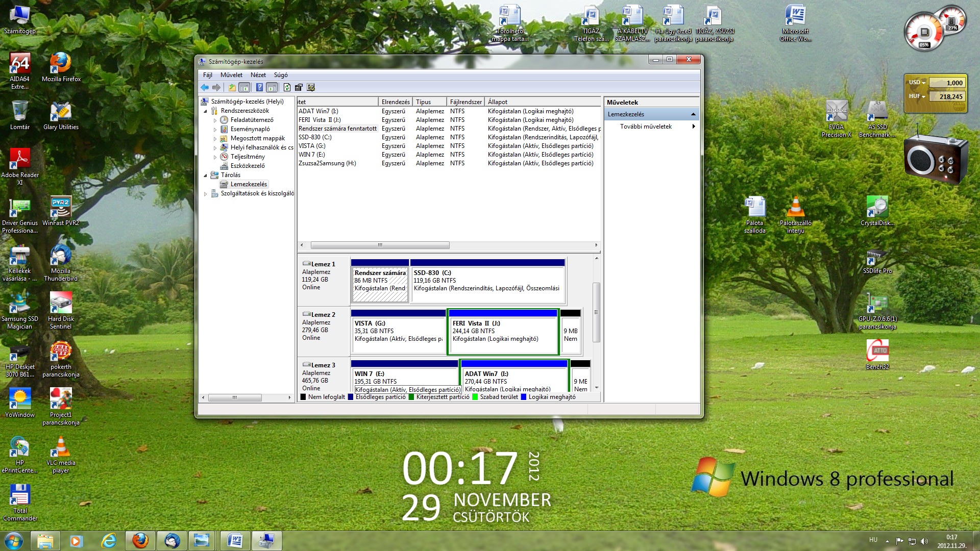Screen dimensions: 980x551
Task: Expand Helyi felhasználók és csoportok arrow
Action: coord(215,147)
